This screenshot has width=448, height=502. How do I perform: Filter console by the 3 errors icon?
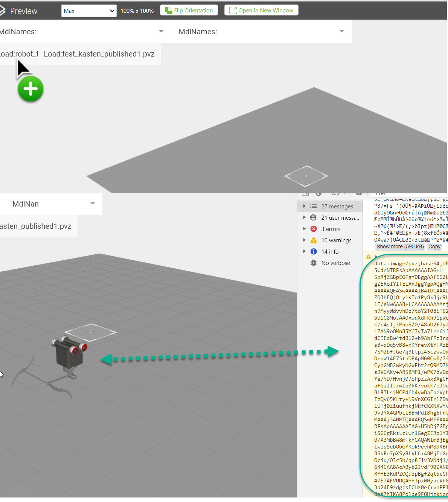[314, 229]
